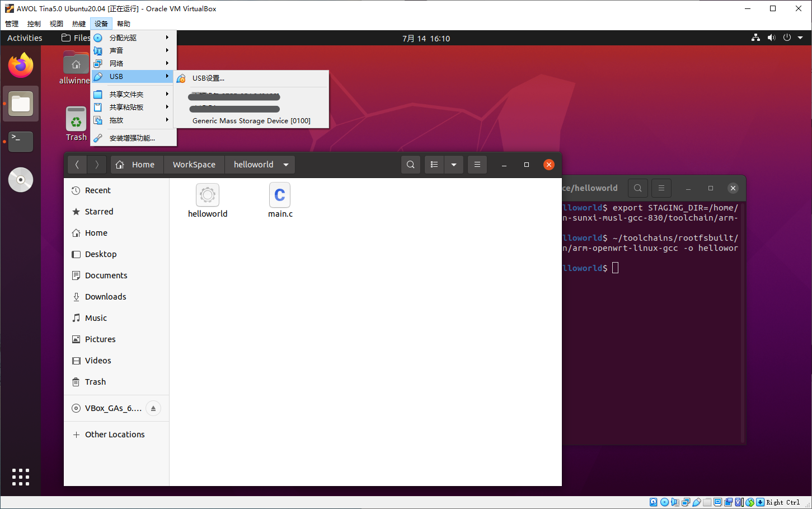Open view options dropdown arrow

coord(454,165)
